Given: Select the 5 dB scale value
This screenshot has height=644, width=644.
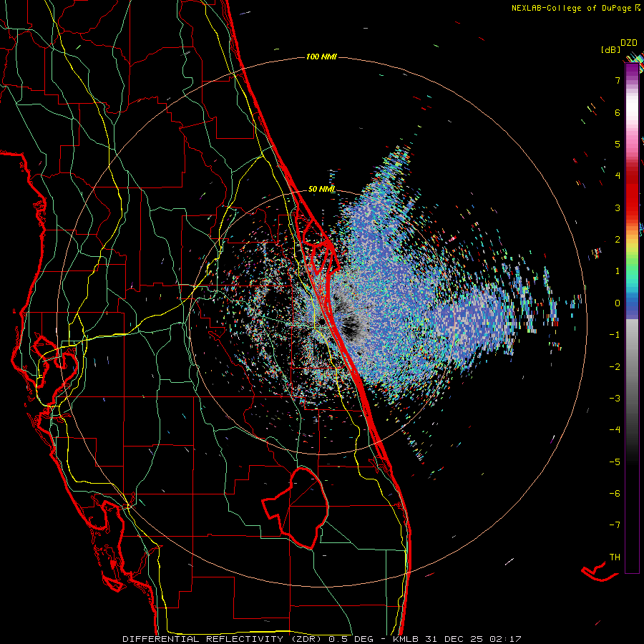Looking at the screenshot, I should 618,144.
